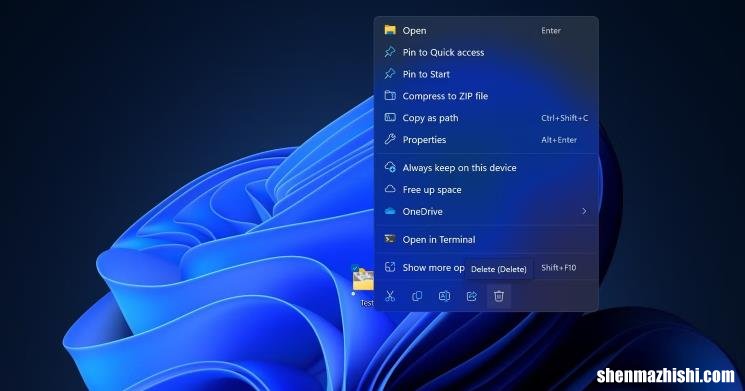Viewport: 745px width, 391px height.
Task: Select Copy as path
Action: (486, 118)
